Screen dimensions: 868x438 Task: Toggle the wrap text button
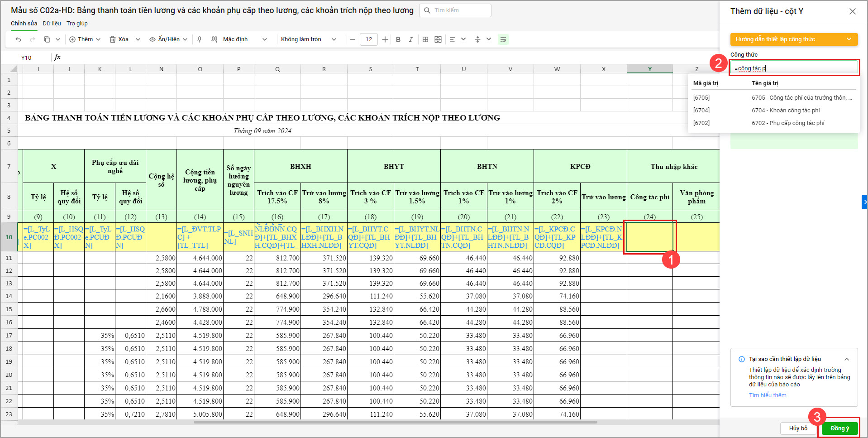pos(503,39)
